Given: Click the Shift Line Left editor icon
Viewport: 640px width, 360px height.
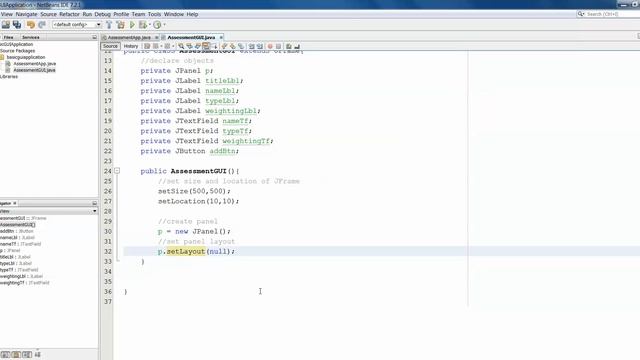Looking at the screenshot, I should click(251, 46).
